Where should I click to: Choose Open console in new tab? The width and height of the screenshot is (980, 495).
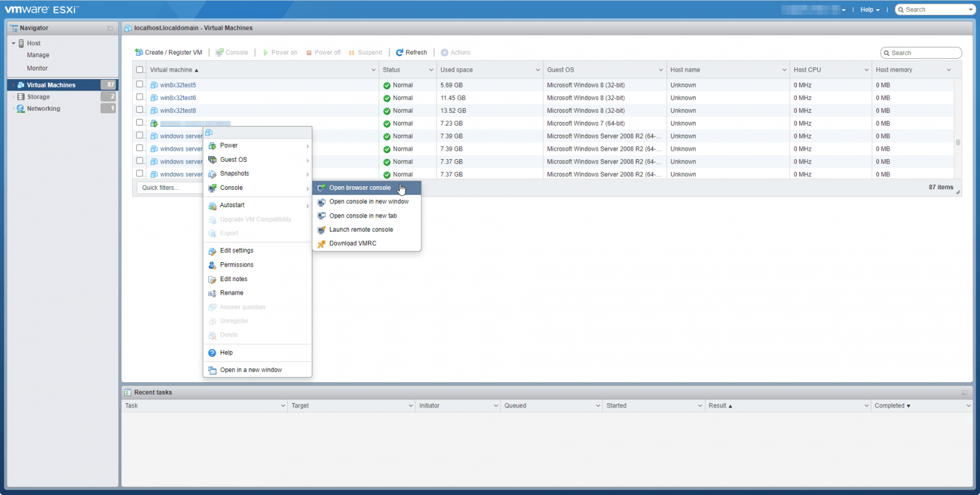click(363, 216)
